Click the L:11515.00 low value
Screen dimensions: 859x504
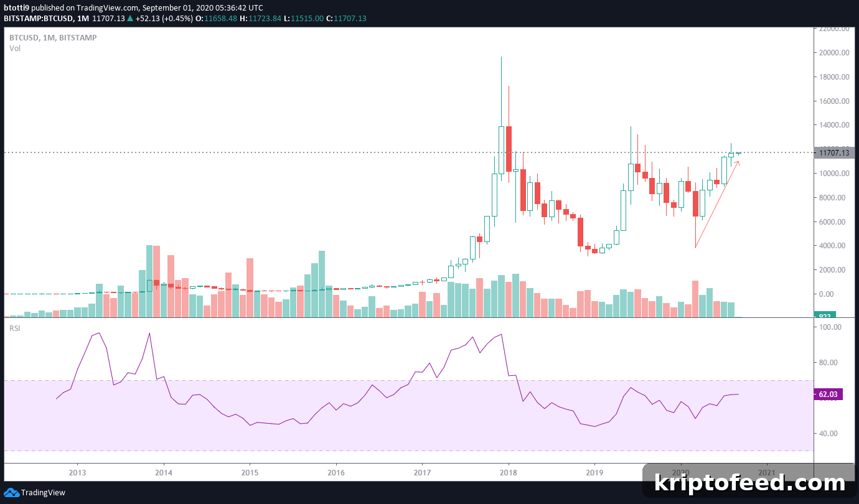(x=304, y=19)
